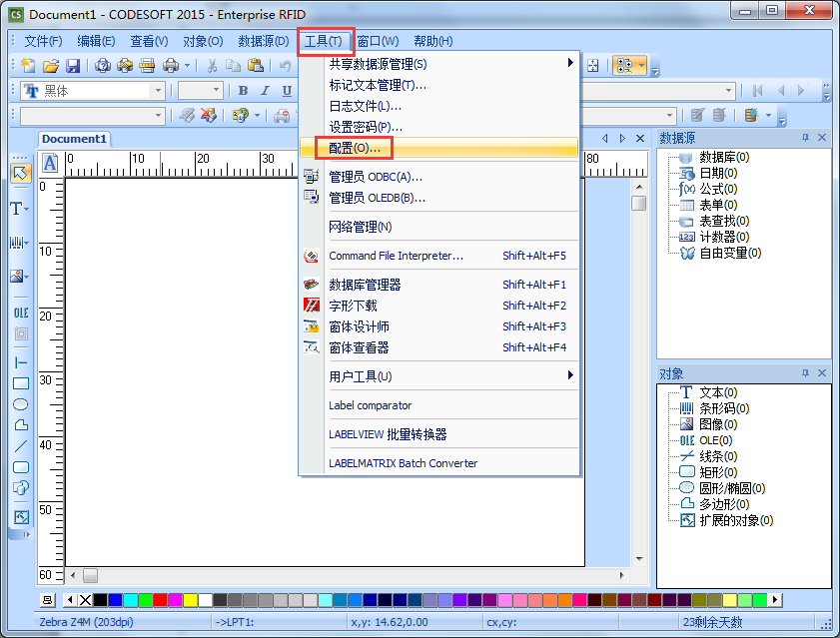840x638 pixels.
Task: Open the 文件(F) menu
Action: (43, 41)
